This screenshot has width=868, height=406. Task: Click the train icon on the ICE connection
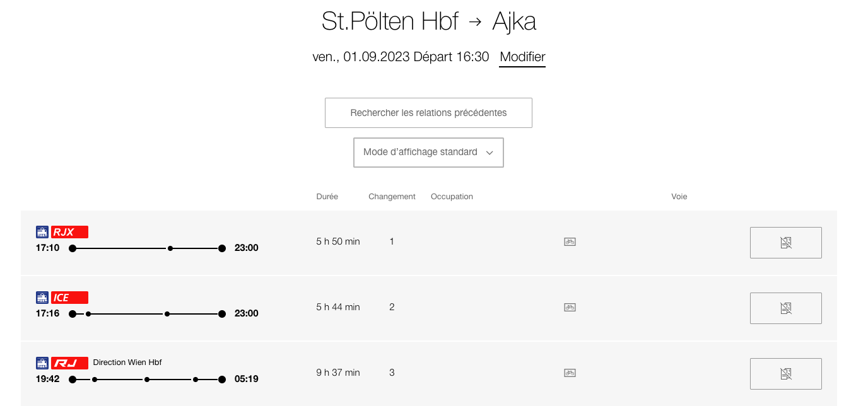[42, 298]
